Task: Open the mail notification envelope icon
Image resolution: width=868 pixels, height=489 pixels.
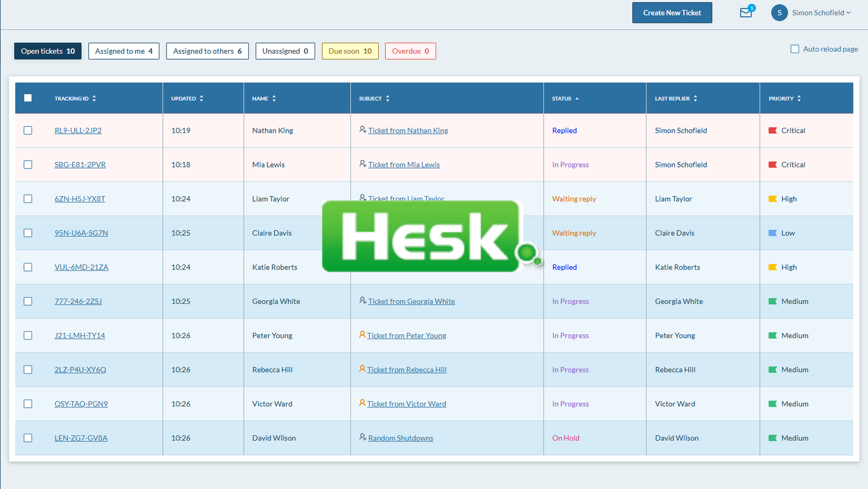Action: 745,12
